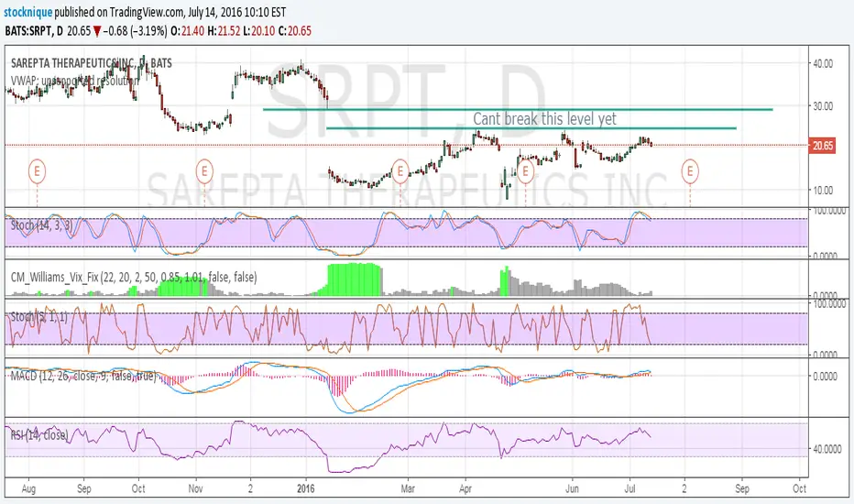The image size is (854, 504).
Task: Open the stocknique author link
Action: point(27,11)
